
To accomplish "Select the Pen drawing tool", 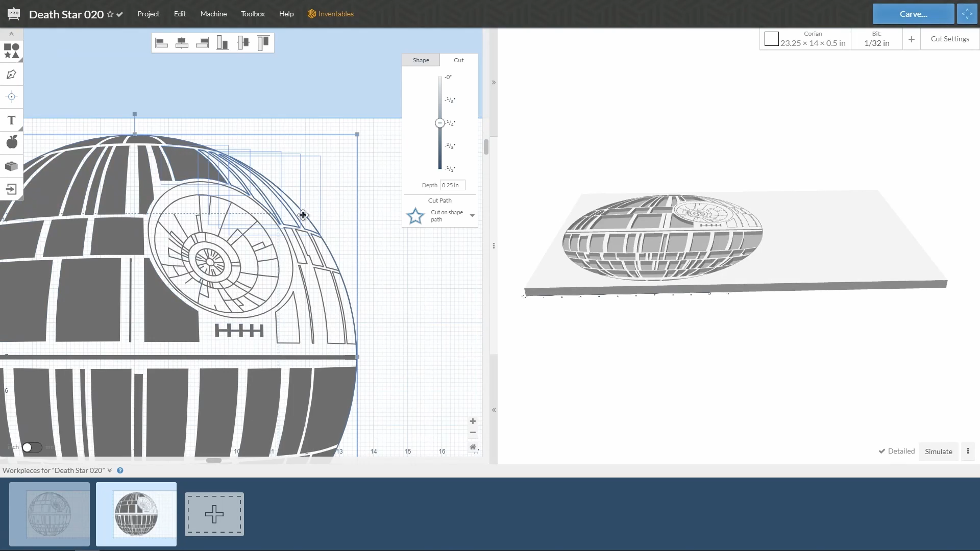I will [x=11, y=74].
